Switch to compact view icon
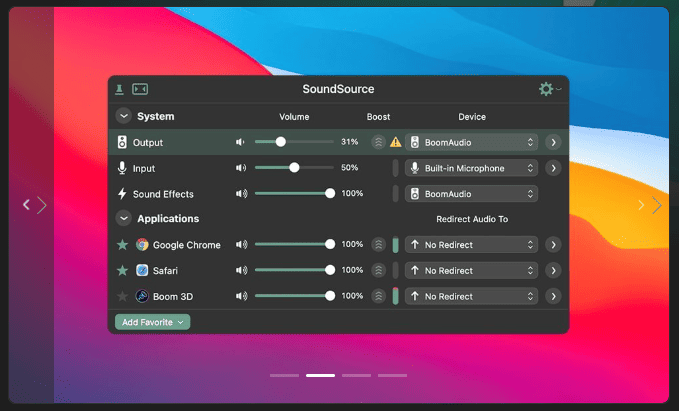The image size is (679, 411). 140,89
